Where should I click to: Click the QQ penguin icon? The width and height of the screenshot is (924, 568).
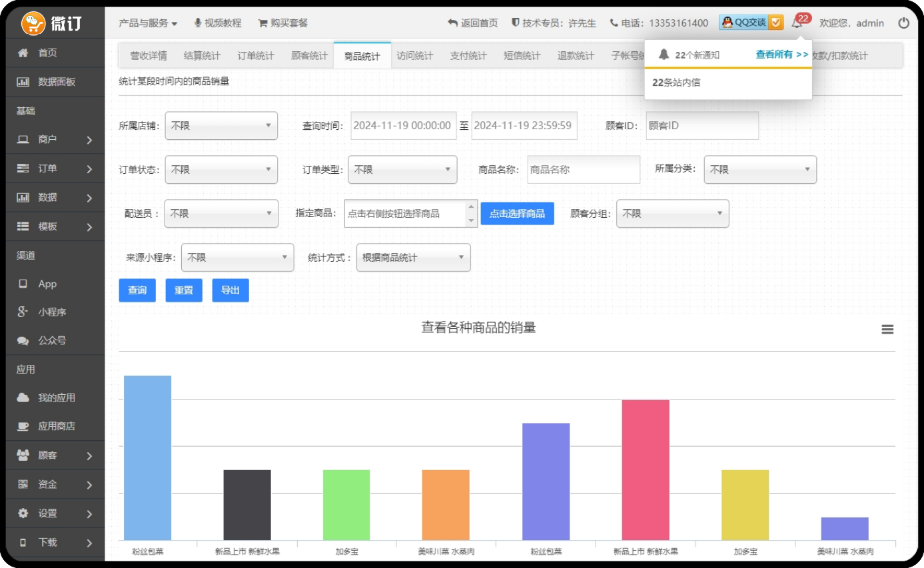click(727, 23)
